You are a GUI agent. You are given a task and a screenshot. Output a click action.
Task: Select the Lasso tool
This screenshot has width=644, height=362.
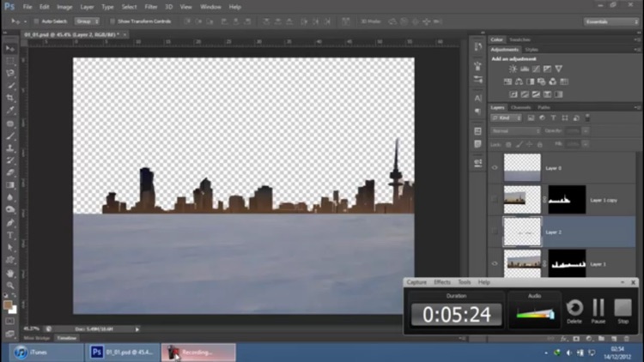tap(10, 73)
